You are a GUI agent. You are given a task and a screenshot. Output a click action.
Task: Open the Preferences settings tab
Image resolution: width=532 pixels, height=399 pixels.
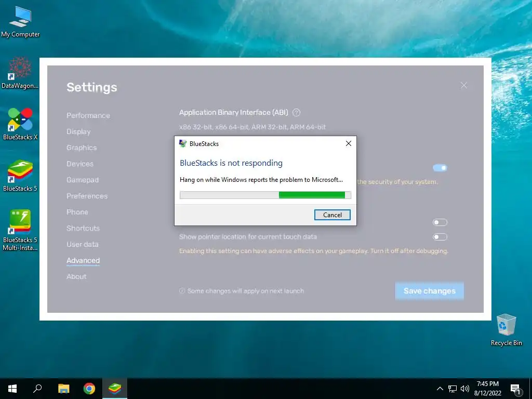click(87, 196)
